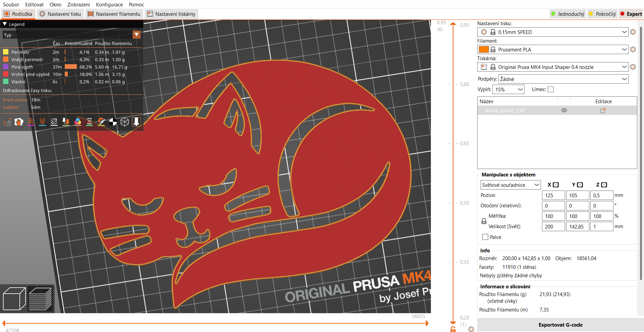Click horizontal move slider right thumb
The width and height of the screenshot is (644, 332).
point(427,323)
